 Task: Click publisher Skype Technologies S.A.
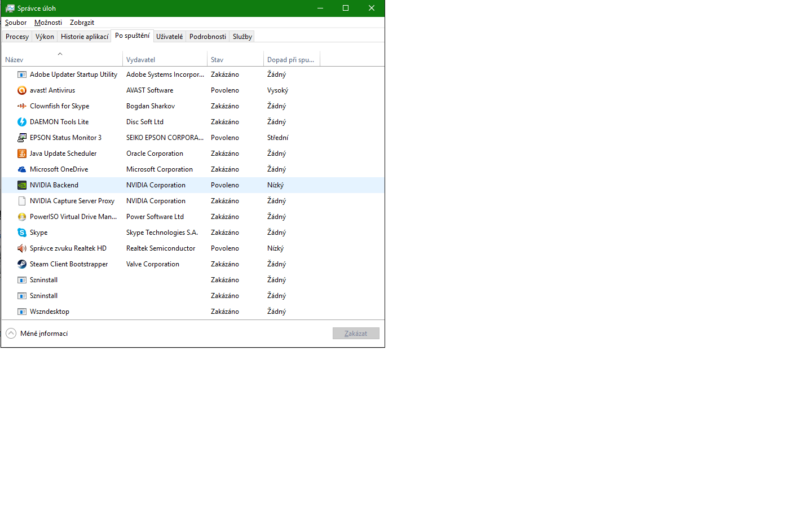(162, 233)
